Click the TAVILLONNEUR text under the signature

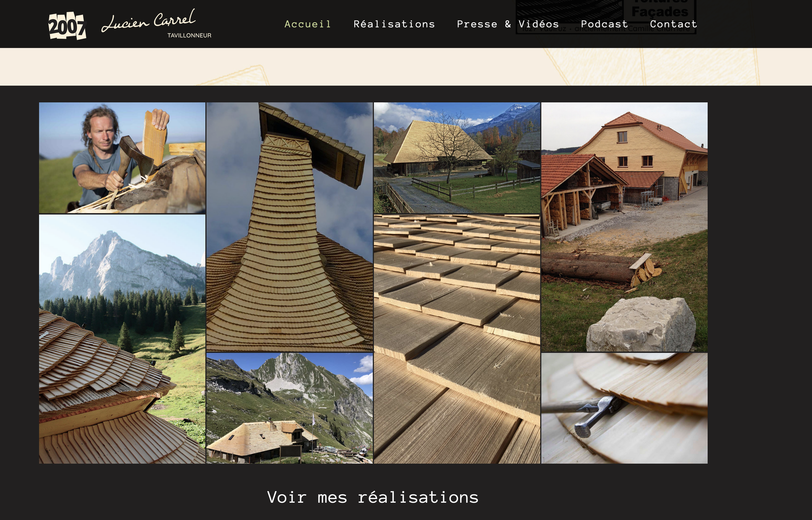tap(189, 35)
